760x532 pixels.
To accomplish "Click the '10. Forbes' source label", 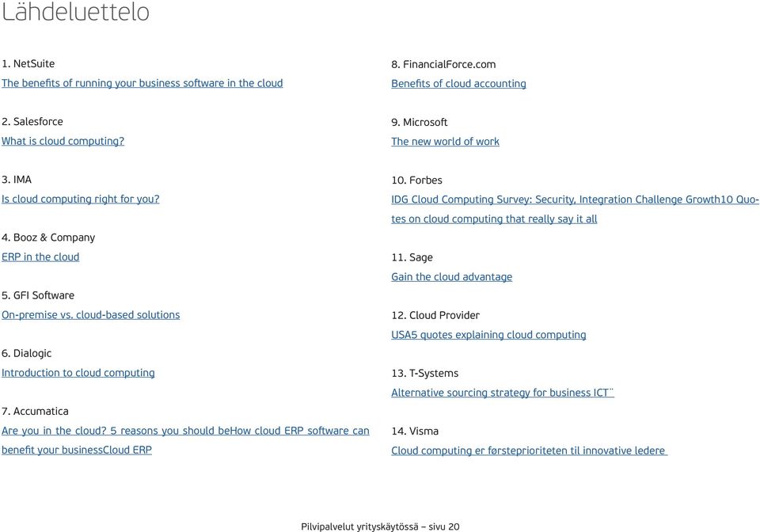I will (417, 180).
